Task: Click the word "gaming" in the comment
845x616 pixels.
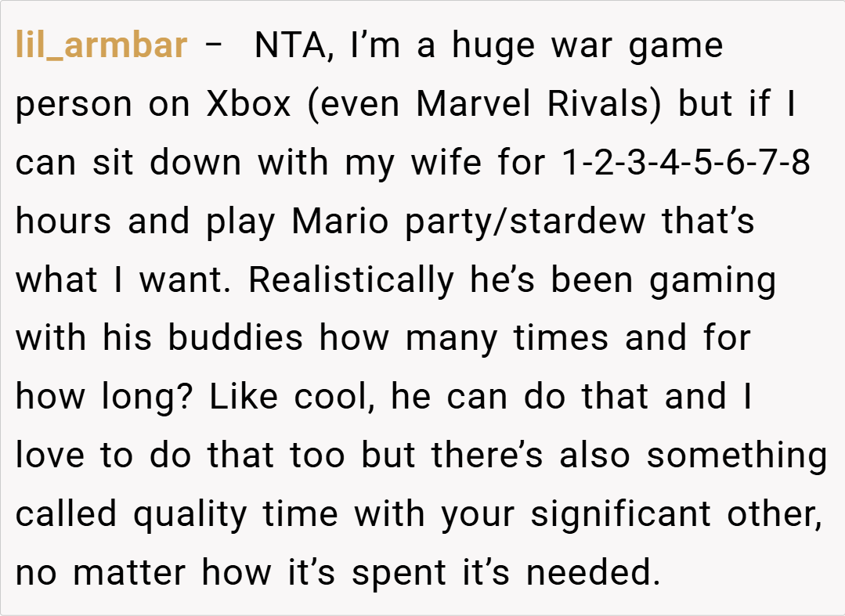Action: 712,280
